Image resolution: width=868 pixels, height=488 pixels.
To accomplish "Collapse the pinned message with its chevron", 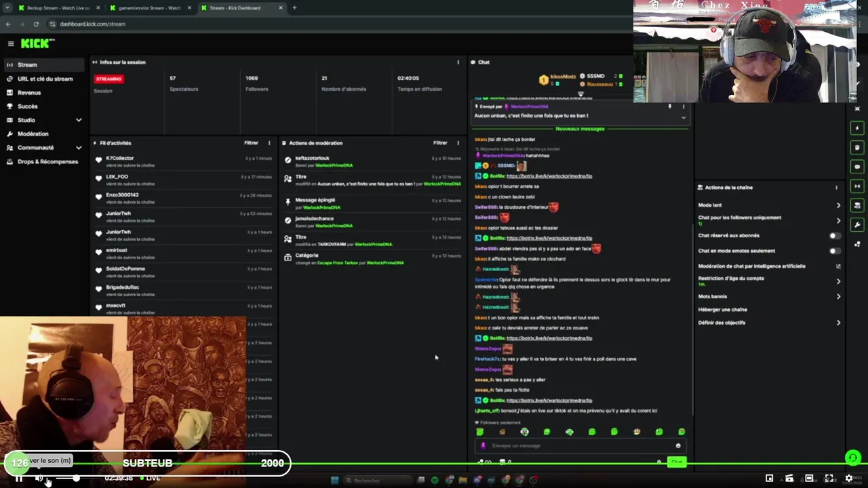I will pos(684,117).
